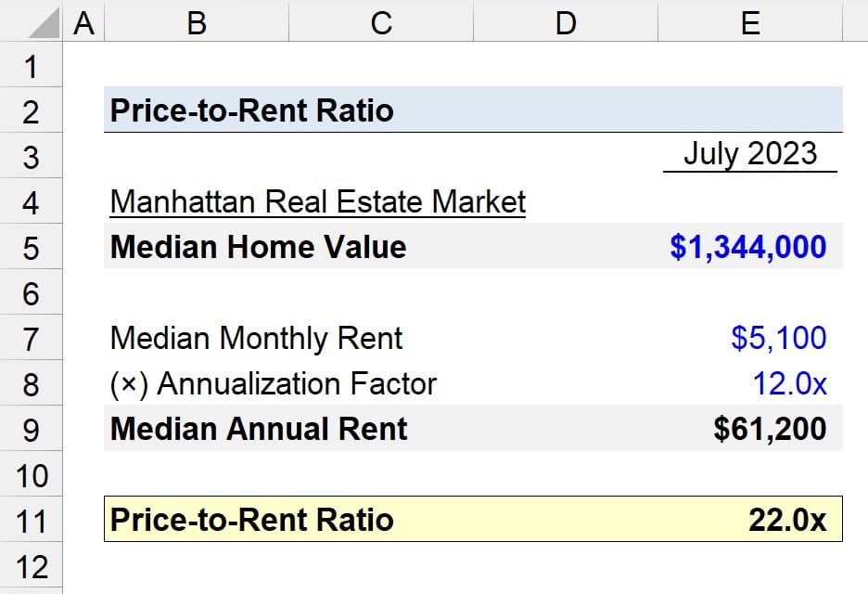
Task: Select the $5,100 monthly rent cell
Action: 750,338
